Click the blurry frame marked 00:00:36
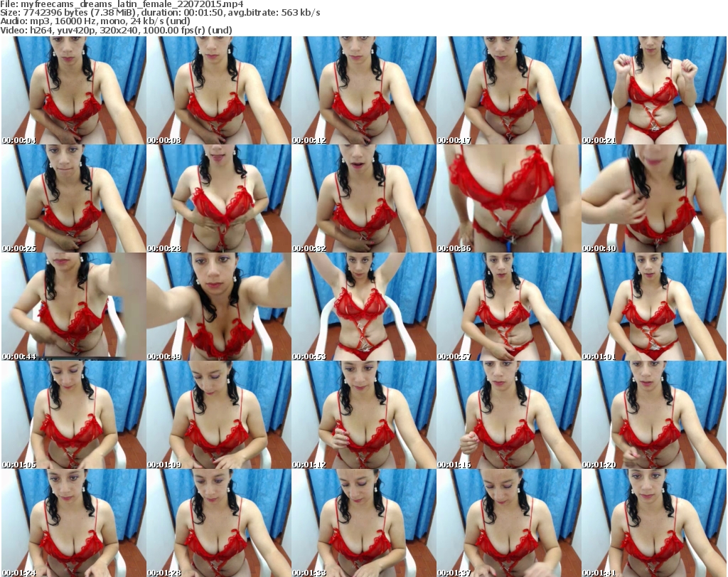 [x=509, y=198]
